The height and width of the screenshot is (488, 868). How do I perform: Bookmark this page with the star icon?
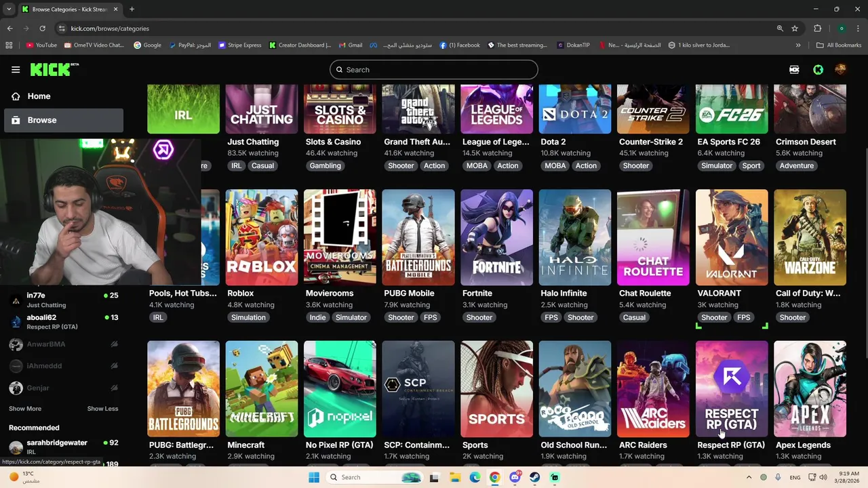(x=795, y=28)
